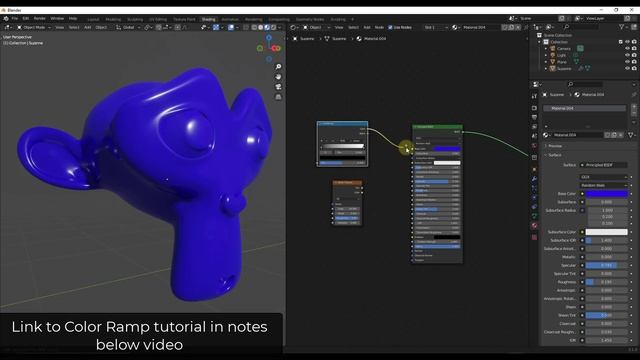Click the remove material slot minus icon
640x360 pixels.
click(x=634, y=113)
